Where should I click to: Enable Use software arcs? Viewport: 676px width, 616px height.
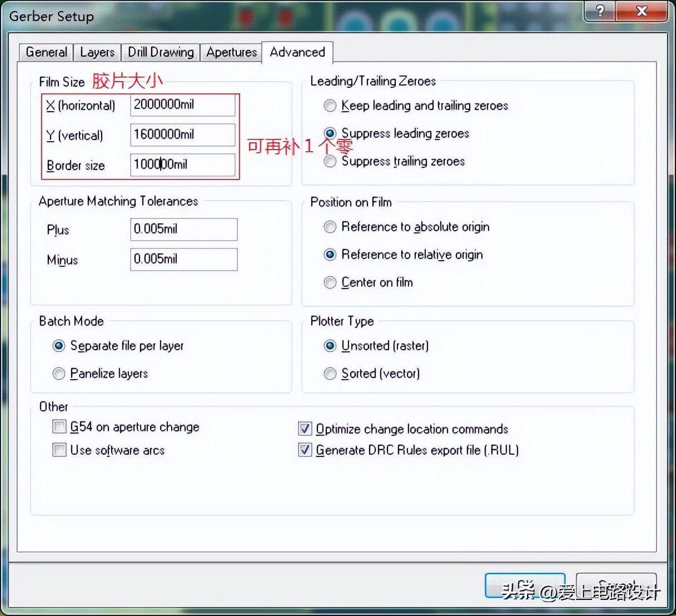pyautogui.click(x=59, y=450)
